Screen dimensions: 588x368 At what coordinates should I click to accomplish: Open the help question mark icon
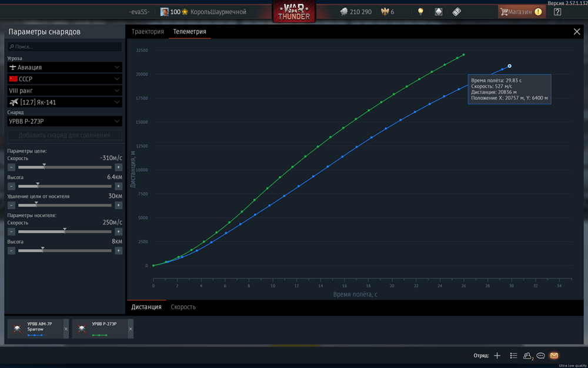(557, 12)
